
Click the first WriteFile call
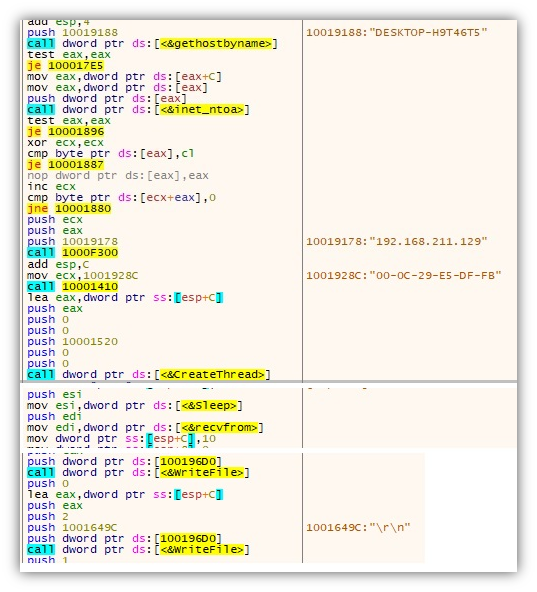pos(138,472)
